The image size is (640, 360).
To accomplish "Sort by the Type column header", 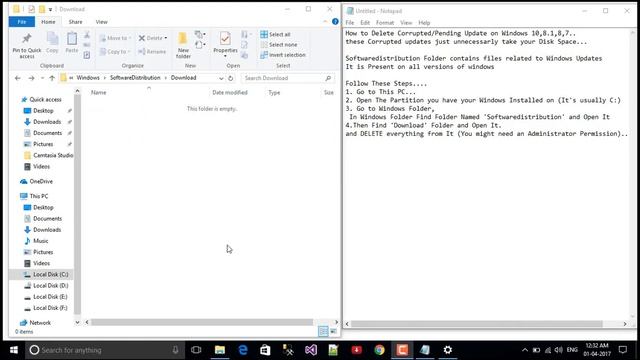I will pyautogui.click(x=274, y=93).
